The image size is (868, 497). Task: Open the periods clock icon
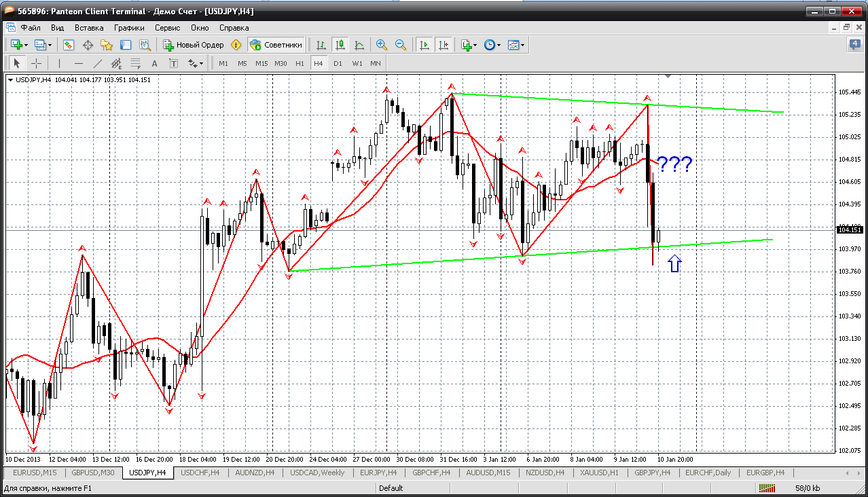point(490,45)
